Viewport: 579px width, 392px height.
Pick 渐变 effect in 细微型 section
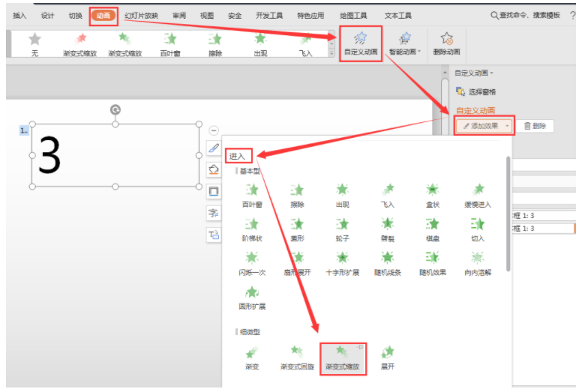click(252, 358)
